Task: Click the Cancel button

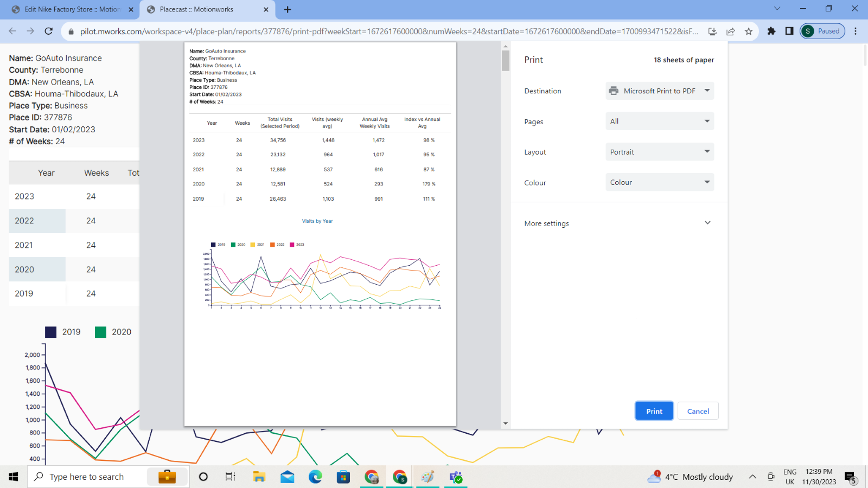Action: coord(698,411)
